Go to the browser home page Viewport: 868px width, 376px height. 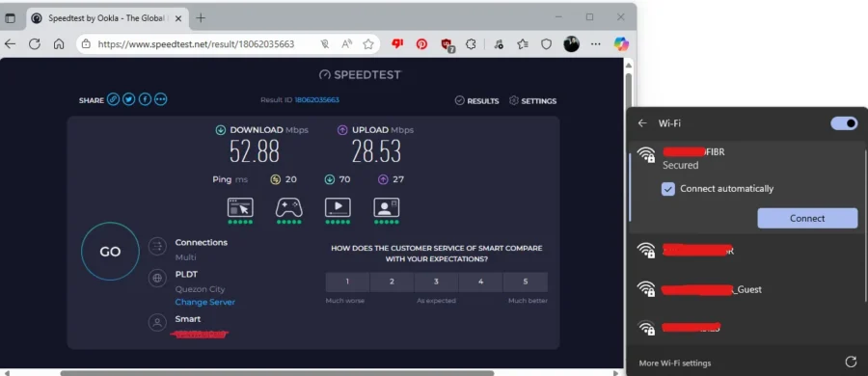(59, 44)
